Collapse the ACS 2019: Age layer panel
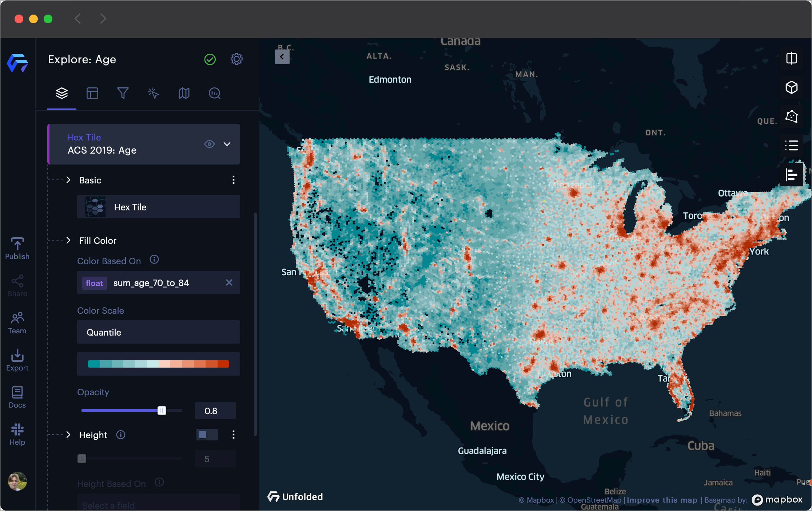The height and width of the screenshot is (511, 812). 227,144
